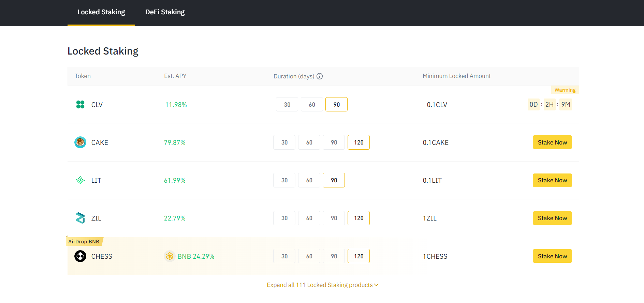
Task: Click the Est. APY column header
Action: (175, 76)
